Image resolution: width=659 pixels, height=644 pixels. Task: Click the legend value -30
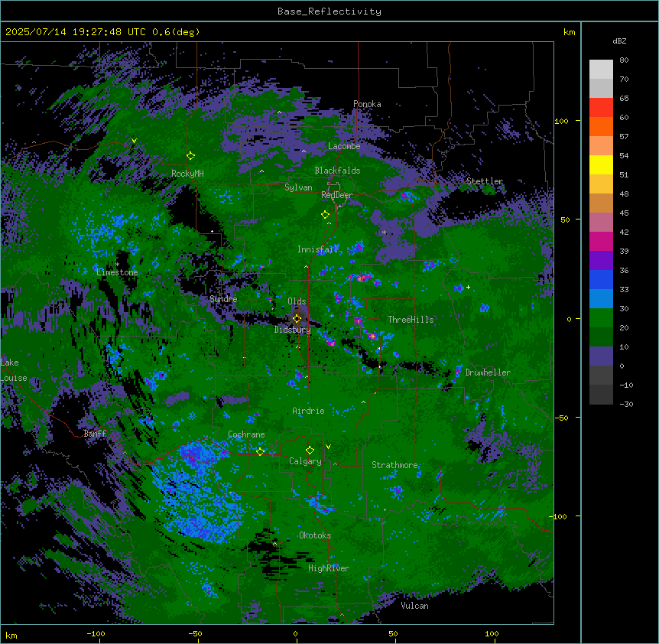tap(626, 404)
